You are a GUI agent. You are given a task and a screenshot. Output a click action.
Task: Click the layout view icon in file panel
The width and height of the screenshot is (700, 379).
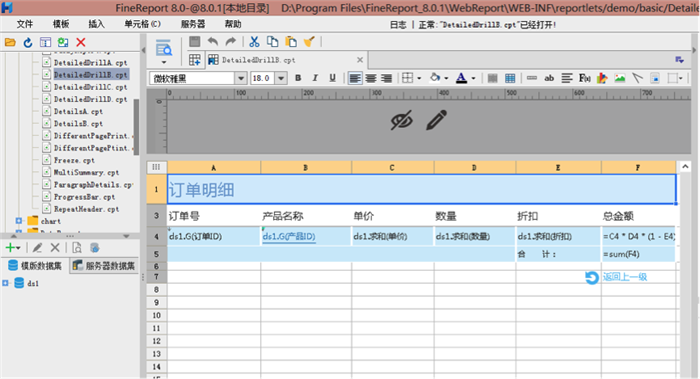45,42
